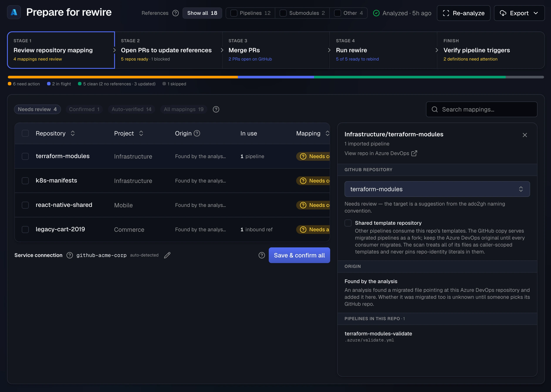Click the search magnifier icon
The height and width of the screenshot is (392, 551).
coord(434,109)
